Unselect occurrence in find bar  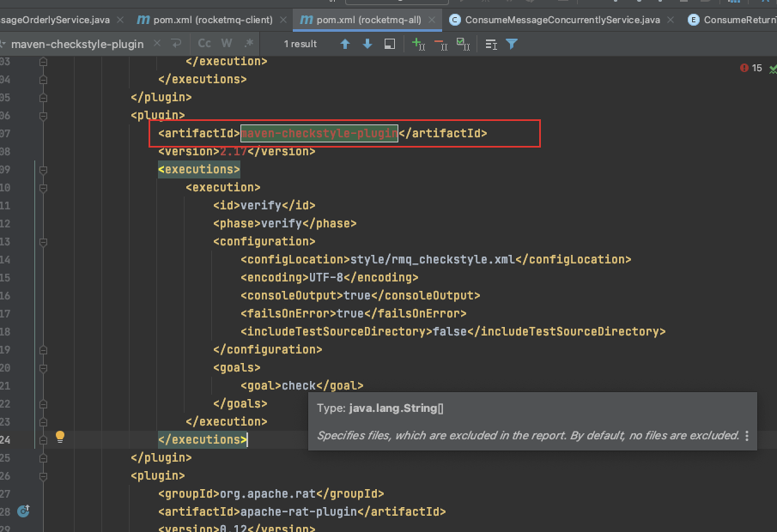tap(440, 44)
